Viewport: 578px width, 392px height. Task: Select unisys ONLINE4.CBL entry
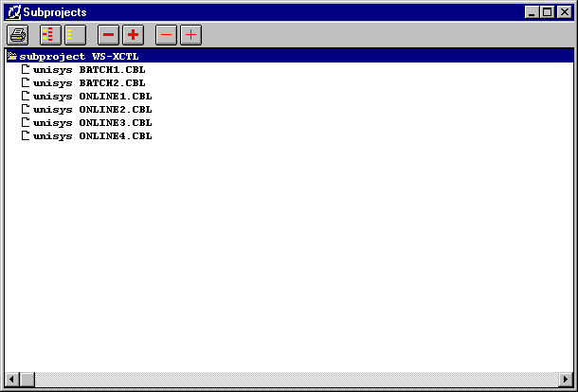[92, 135]
